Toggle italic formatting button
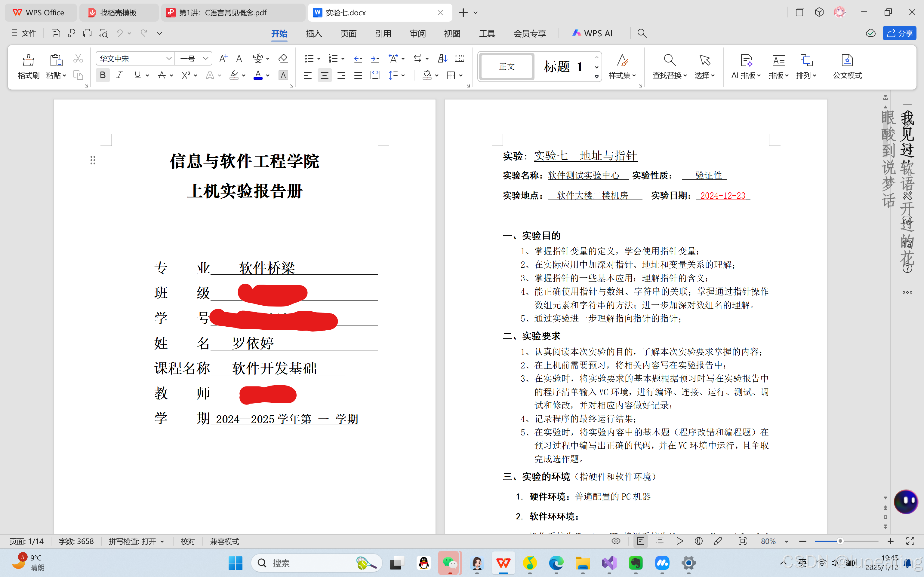Image resolution: width=924 pixels, height=577 pixels. 119,75
